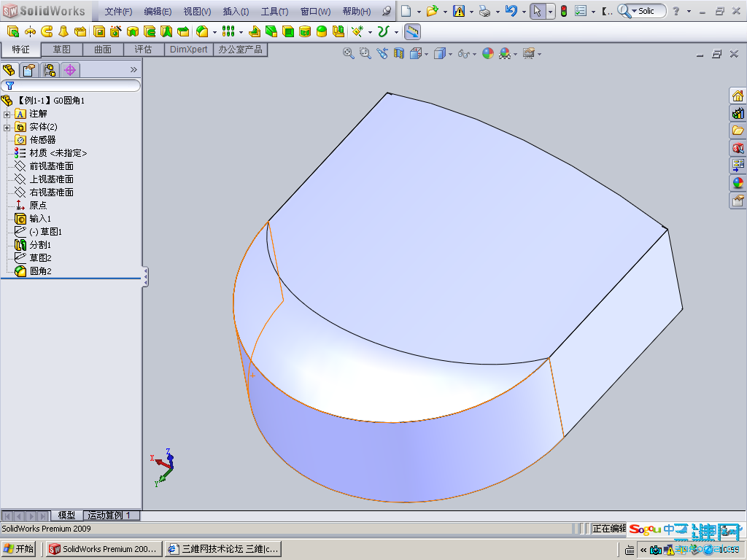Select the Lofted Cut tool
Viewport: 747px width, 560px height.
point(166,31)
